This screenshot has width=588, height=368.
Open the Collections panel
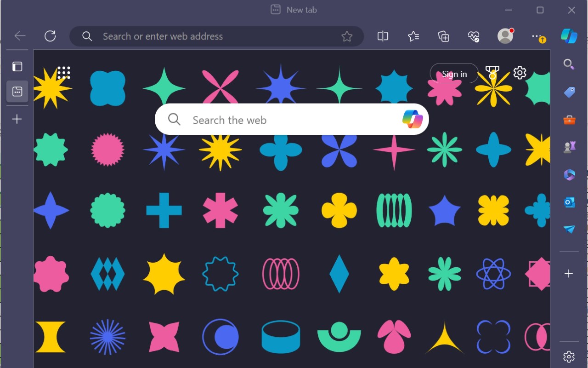443,36
